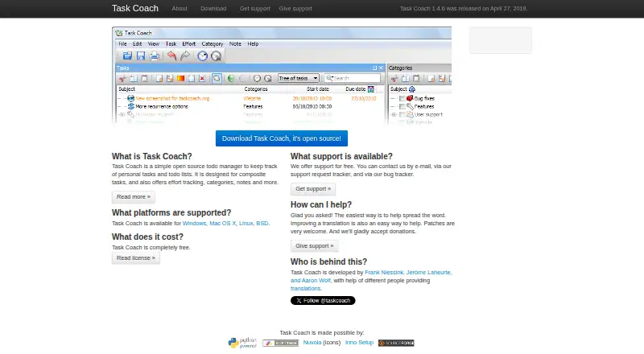Click the wxPython badge in footer
This screenshot has width=644, height=354.
tap(280, 343)
